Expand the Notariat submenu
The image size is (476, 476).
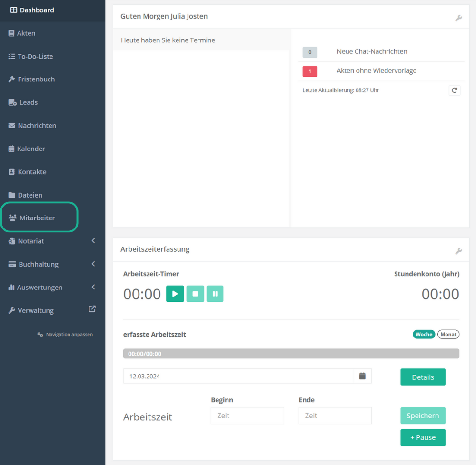click(93, 241)
